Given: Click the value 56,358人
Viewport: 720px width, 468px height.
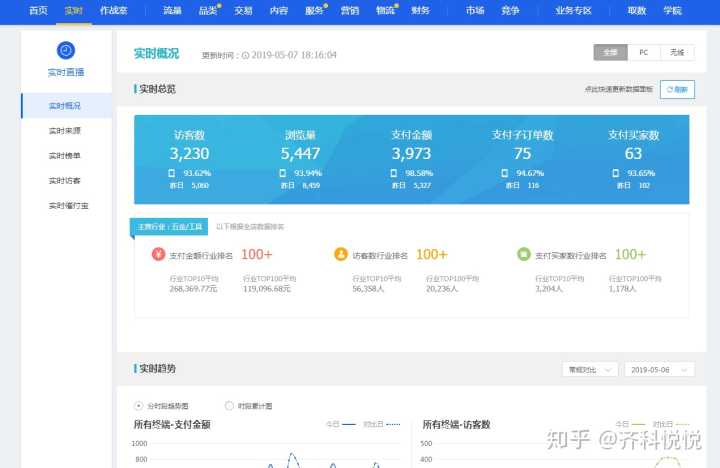Looking at the screenshot, I should (x=368, y=289).
